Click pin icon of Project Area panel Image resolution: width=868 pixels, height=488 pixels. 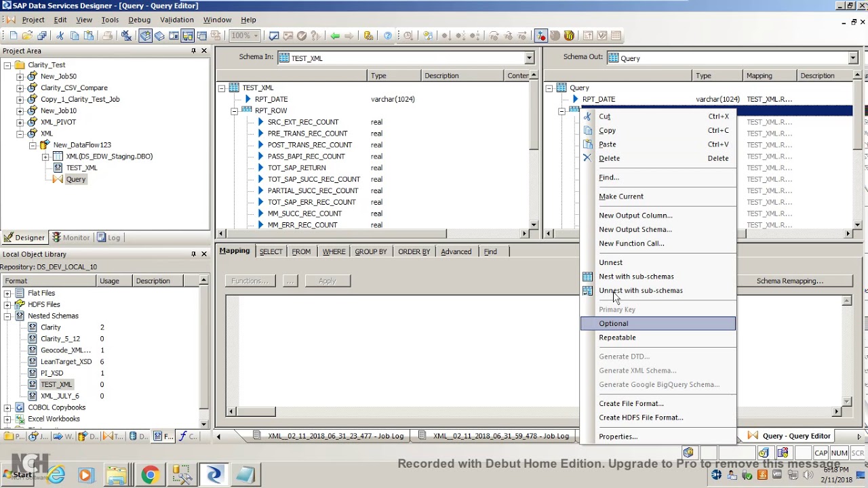pos(193,51)
